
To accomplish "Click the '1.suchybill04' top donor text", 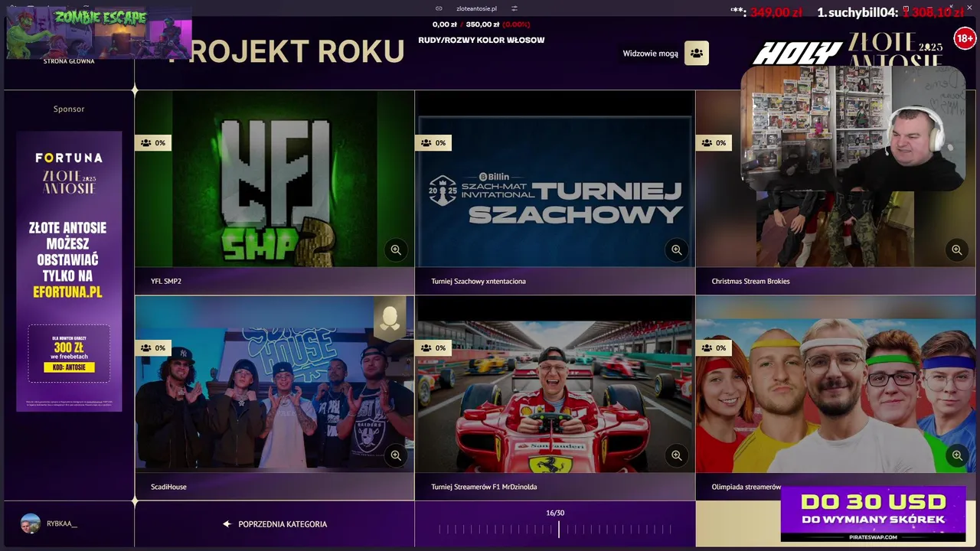I will coord(858,12).
